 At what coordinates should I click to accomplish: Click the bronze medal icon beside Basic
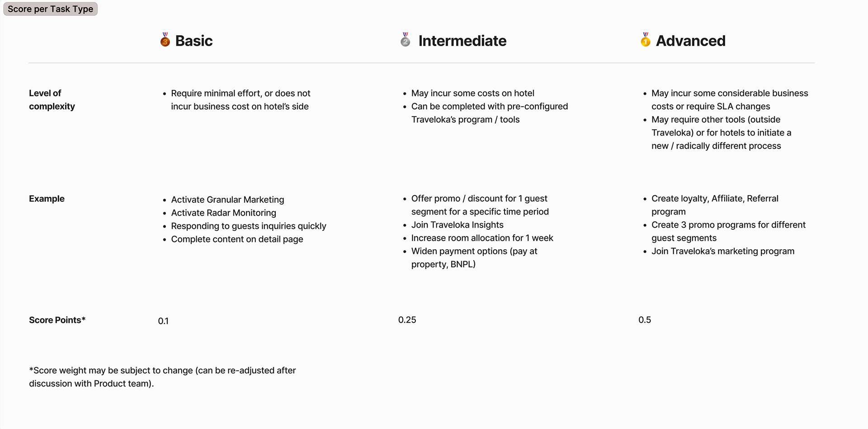(165, 40)
